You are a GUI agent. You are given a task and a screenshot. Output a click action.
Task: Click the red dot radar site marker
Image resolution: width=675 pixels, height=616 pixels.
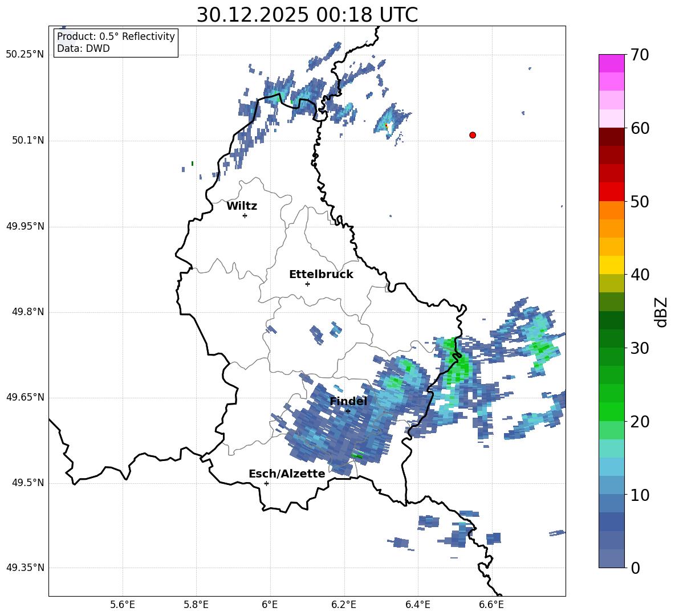[473, 135]
